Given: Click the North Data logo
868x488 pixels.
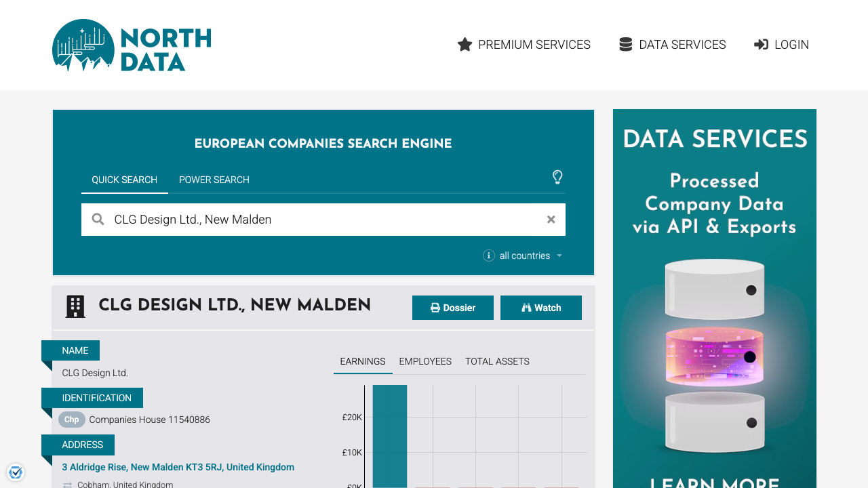Looking at the screenshot, I should point(132,45).
